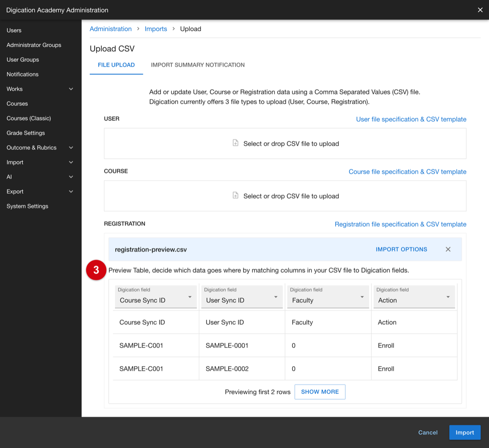Click the Upload breadcrumb text
Screen dimensions: 489x448
tap(191, 29)
